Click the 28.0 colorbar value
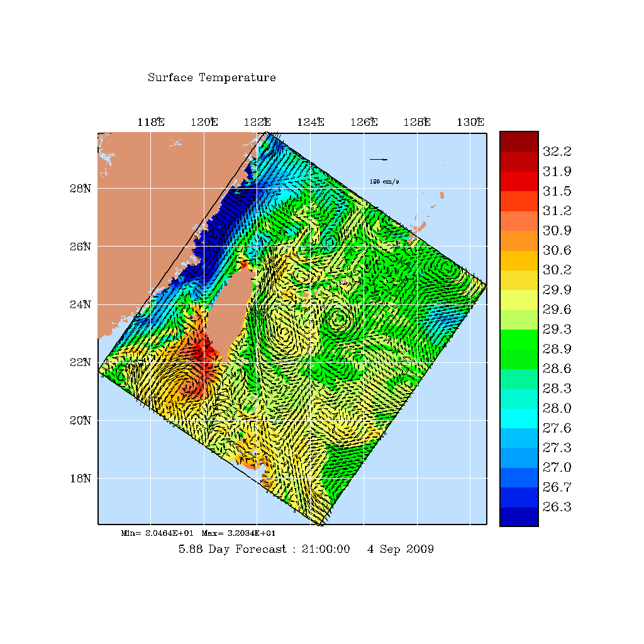The image size is (644, 644). pyautogui.click(x=557, y=408)
